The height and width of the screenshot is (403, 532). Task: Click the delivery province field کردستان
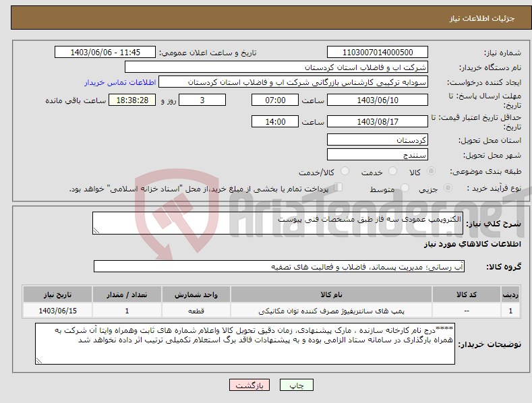coord(378,139)
